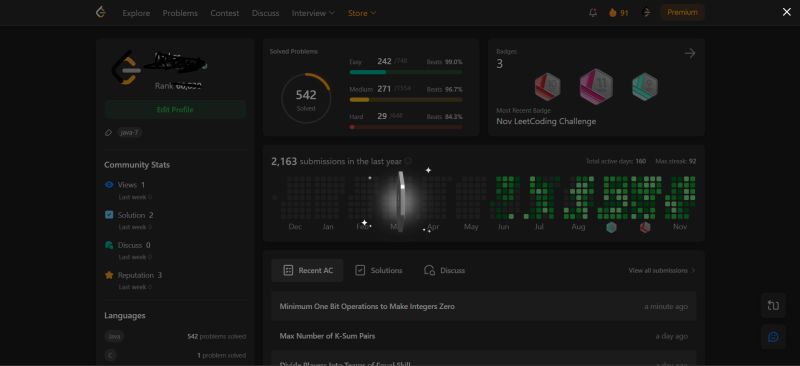Switch to the Solutions tab
This screenshot has height=366, width=800.
point(379,271)
